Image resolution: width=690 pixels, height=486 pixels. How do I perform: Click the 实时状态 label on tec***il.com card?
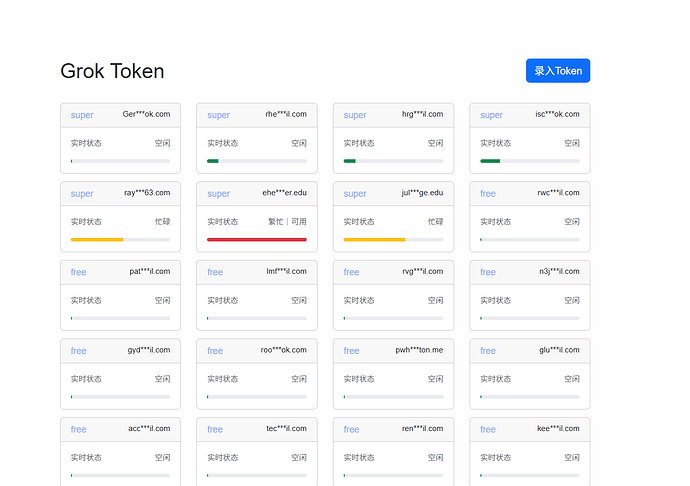pos(223,457)
